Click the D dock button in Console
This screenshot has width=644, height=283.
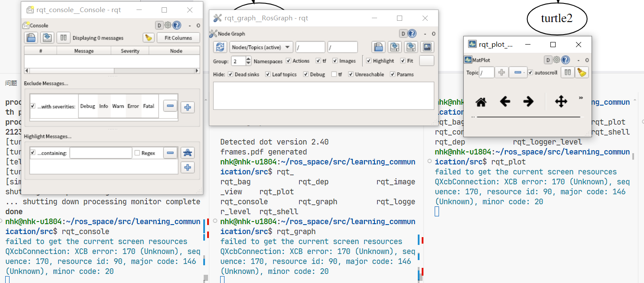(x=159, y=26)
